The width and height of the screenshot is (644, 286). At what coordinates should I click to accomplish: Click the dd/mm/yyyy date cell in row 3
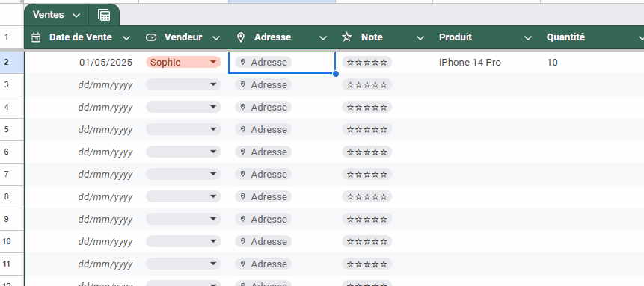[x=82, y=84]
